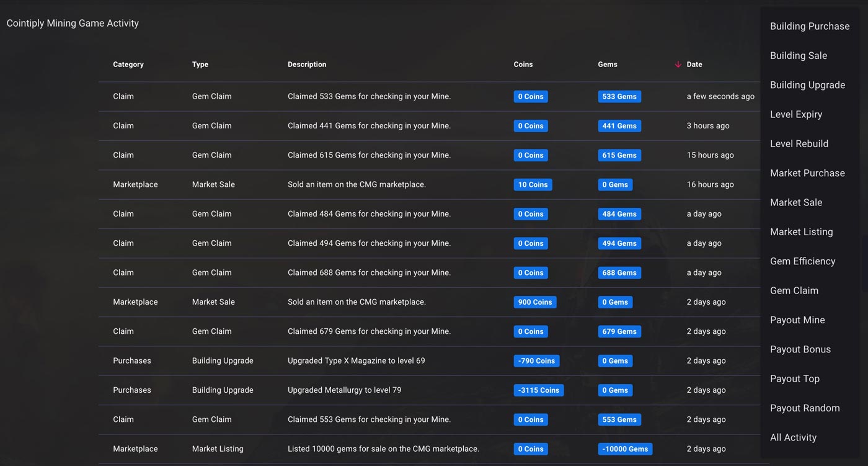Sort by the Type column header
Screen dimensions: 868x466
pyautogui.click(x=200, y=65)
